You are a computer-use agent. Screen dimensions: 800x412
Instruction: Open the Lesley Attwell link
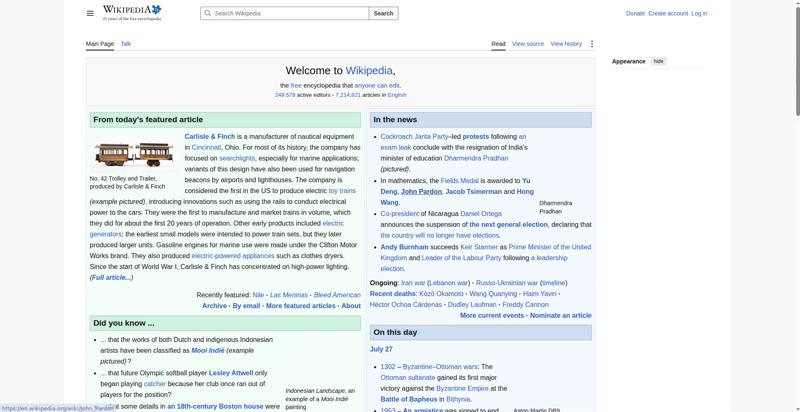231,373
